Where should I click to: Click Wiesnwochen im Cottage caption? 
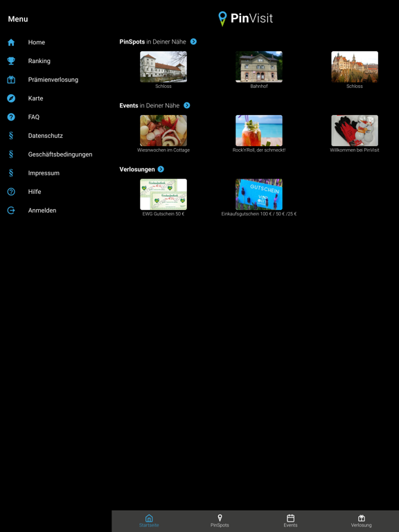[x=163, y=150]
